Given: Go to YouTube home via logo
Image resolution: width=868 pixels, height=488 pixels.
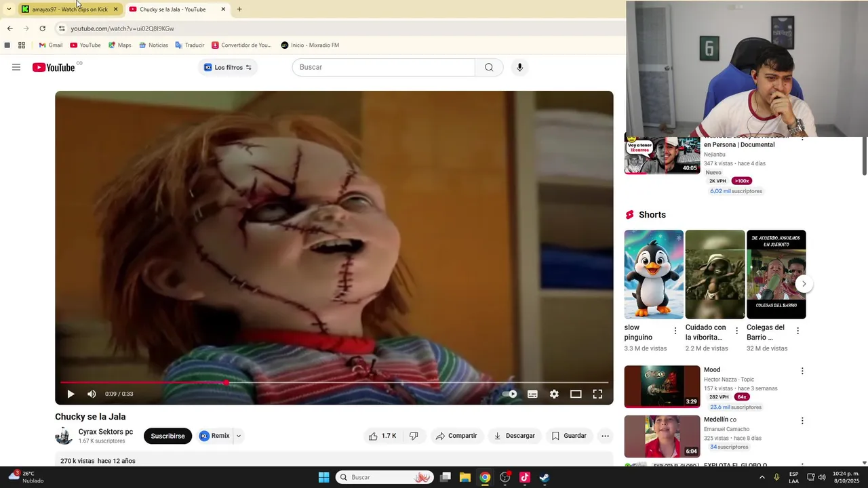Looking at the screenshot, I should [x=54, y=67].
